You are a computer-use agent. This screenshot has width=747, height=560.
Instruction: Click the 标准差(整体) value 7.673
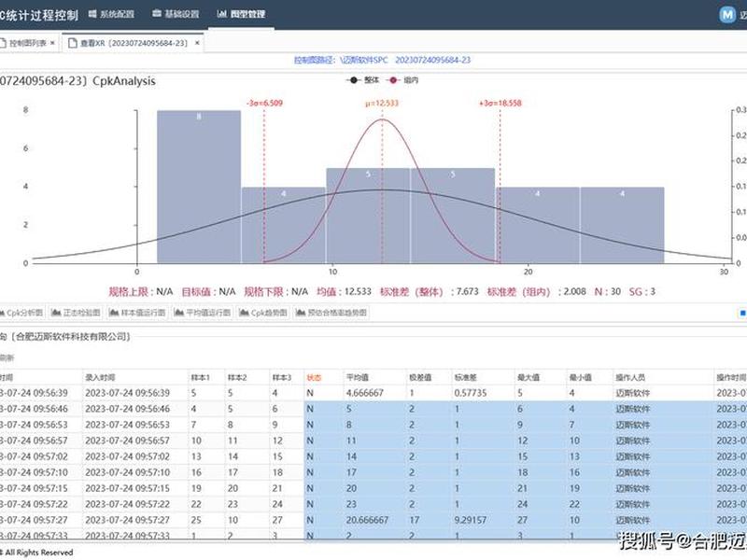point(467,291)
